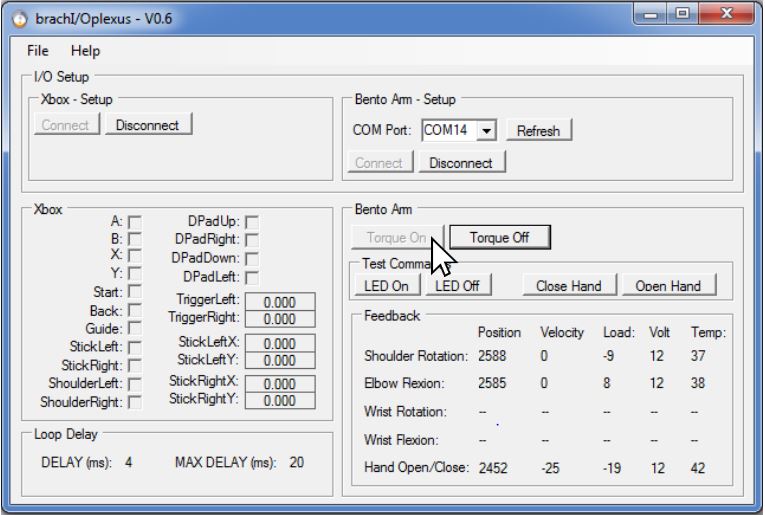Toggle the Start checkbox
Image resolution: width=765 pixels, height=515 pixels.
[x=135, y=293]
